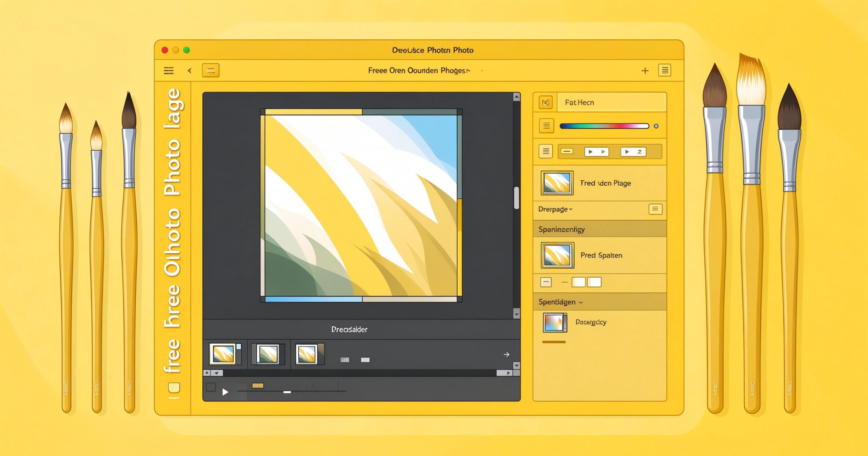Select the Spaninzentigy section header
The width and height of the screenshot is (868, 456).
pos(599,229)
